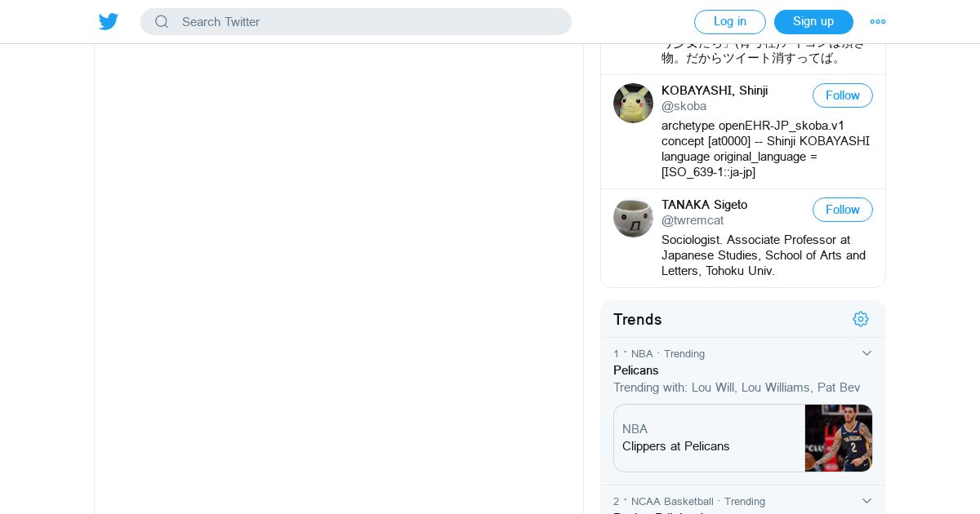980x514 pixels.
Task: Click the Twitter bird logo
Action: (x=109, y=22)
